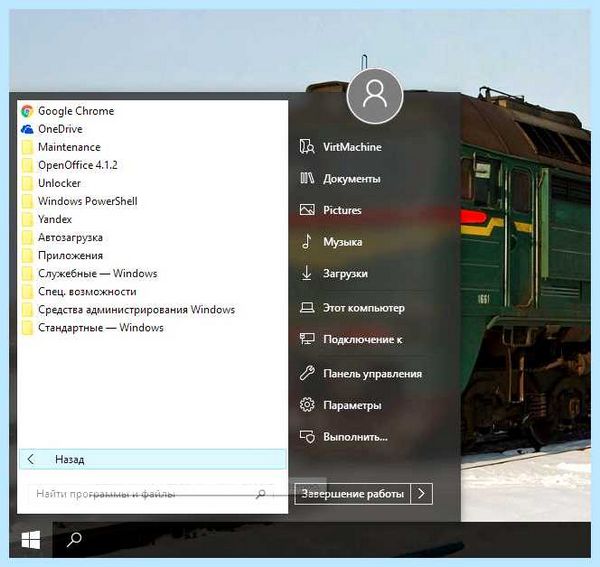Expand the Unlocker folder
This screenshot has height=567, width=600.
[152, 183]
